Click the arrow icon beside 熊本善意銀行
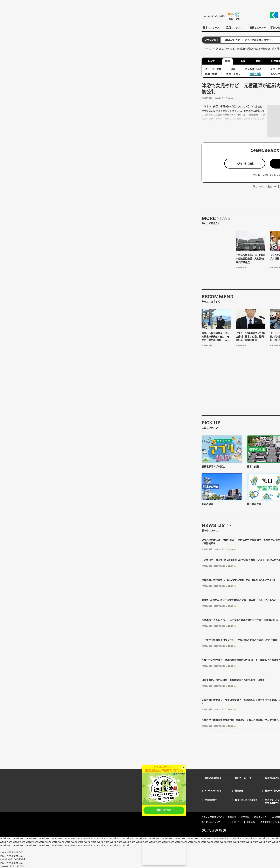This screenshot has width=280, height=868. tap(203, 800)
